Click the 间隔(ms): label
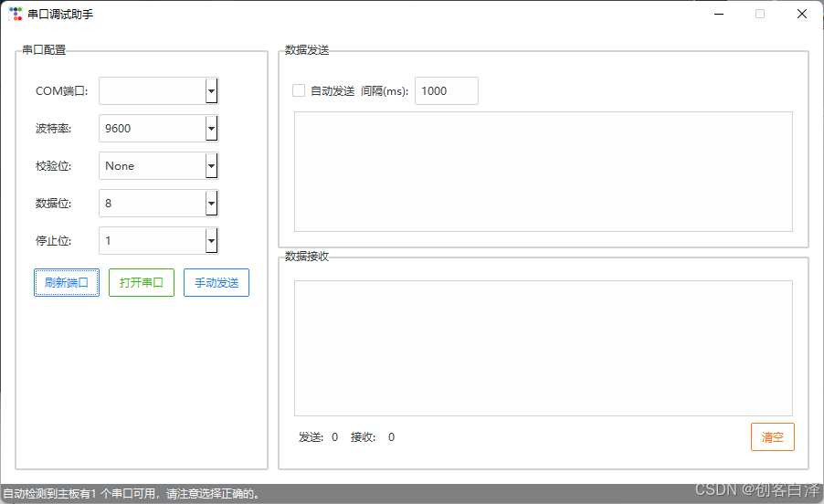The width and height of the screenshot is (824, 504). point(385,90)
